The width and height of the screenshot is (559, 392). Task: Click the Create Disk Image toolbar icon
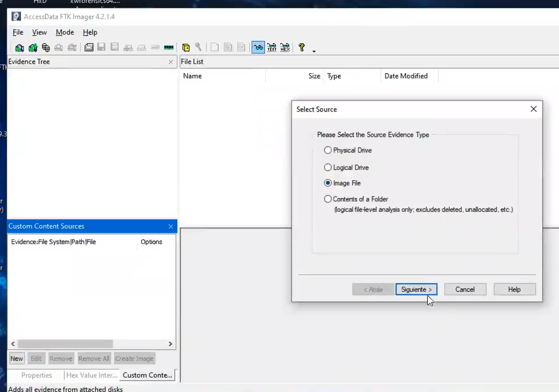click(x=89, y=47)
